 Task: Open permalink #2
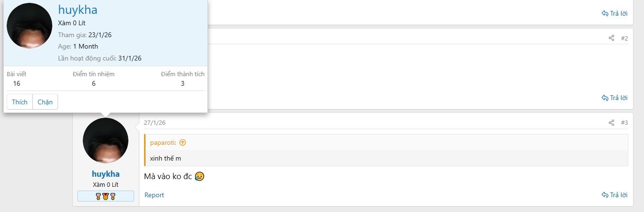pos(624,38)
